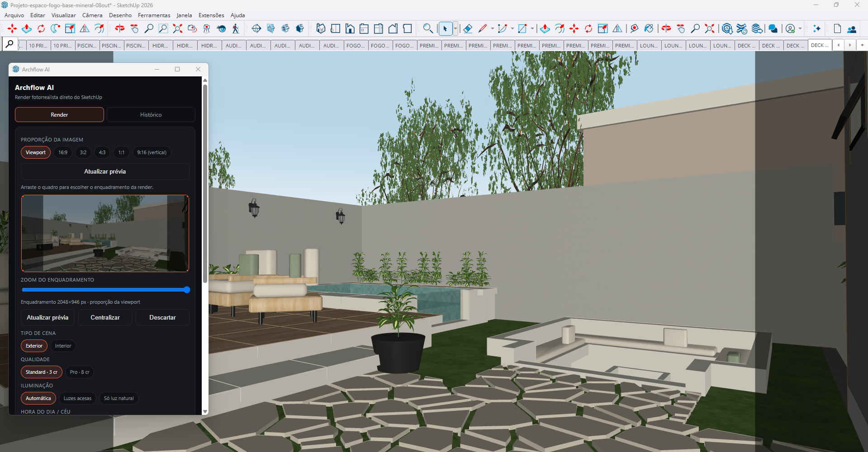Switch to the Front house view
The image size is (868, 452).
350,28
